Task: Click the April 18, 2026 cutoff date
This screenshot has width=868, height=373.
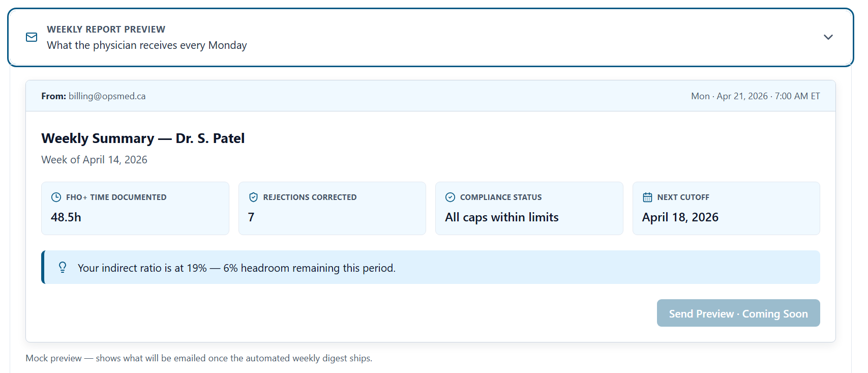Action: pyautogui.click(x=680, y=217)
